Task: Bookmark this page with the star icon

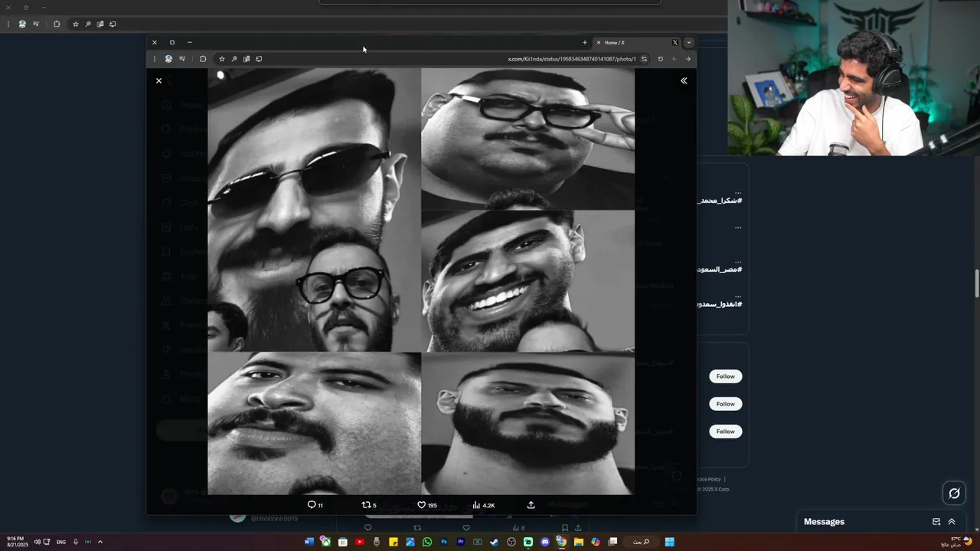Action: point(222,59)
